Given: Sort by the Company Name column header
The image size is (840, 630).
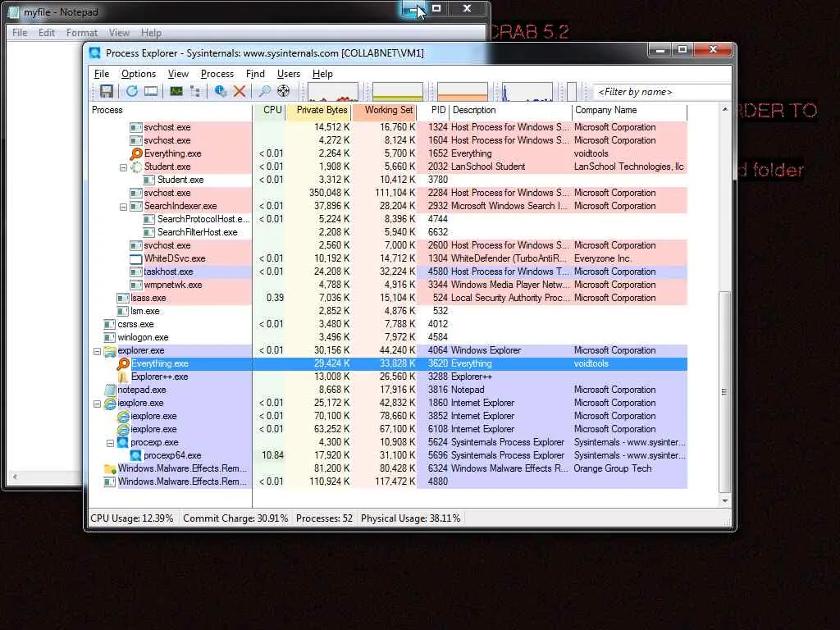Looking at the screenshot, I should [629, 110].
